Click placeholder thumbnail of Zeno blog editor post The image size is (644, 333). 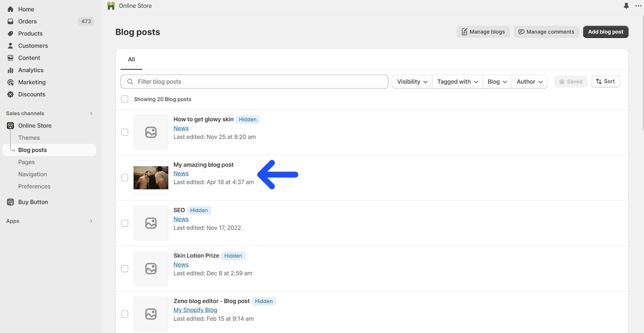(x=151, y=314)
